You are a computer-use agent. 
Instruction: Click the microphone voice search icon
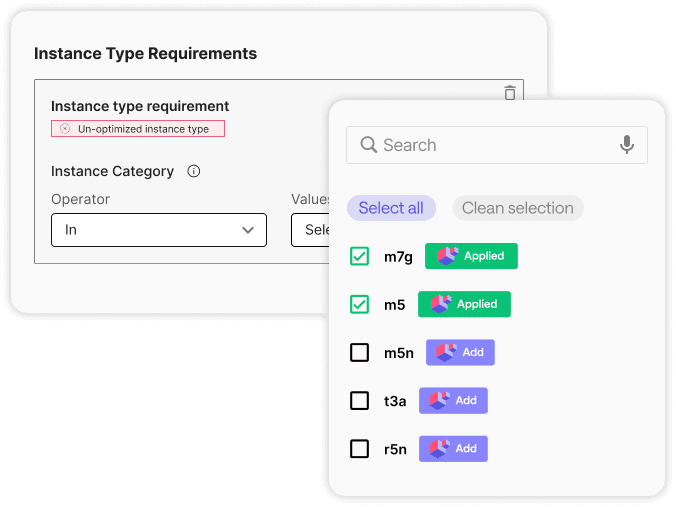[627, 145]
